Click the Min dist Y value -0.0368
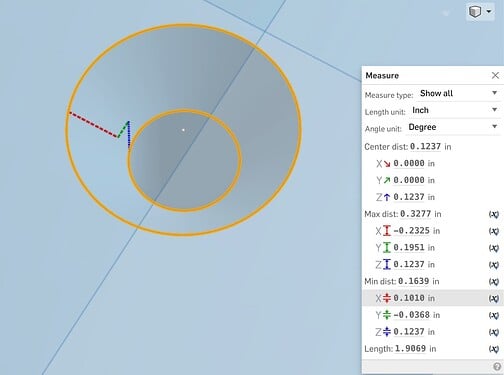Image resolution: width=504 pixels, height=375 pixels. (x=411, y=315)
